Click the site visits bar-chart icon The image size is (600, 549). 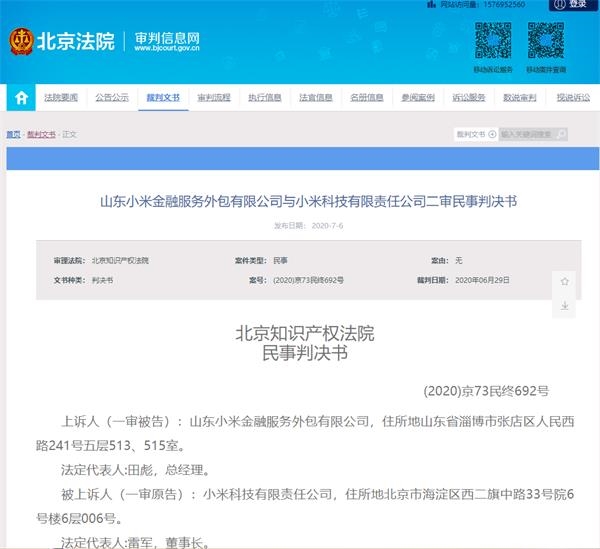431,4
